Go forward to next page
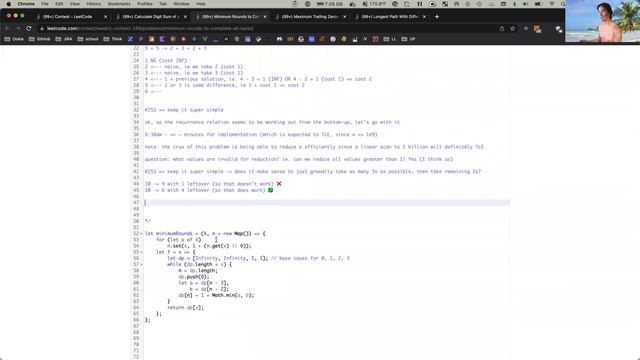 tap(18, 29)
